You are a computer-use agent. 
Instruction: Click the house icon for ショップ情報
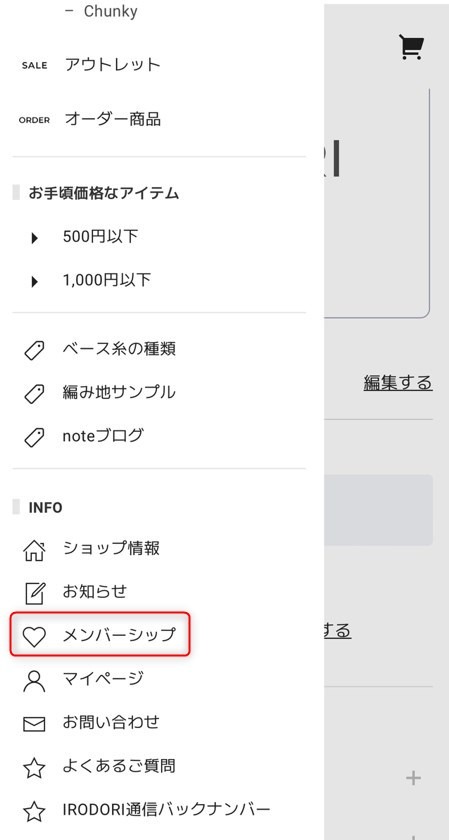click(x=35, y=550)
